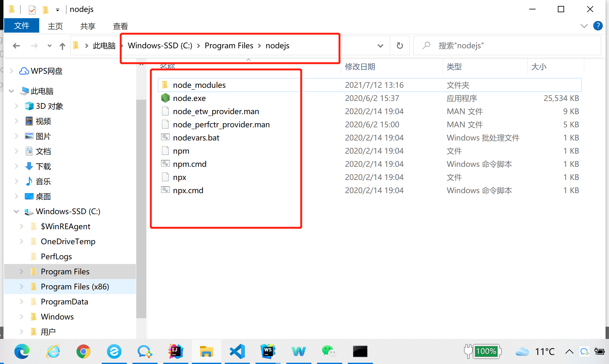Viewport: 609px width, 364px height.
Task: Open the address bar history dropdown
Action: pos(380,46)
